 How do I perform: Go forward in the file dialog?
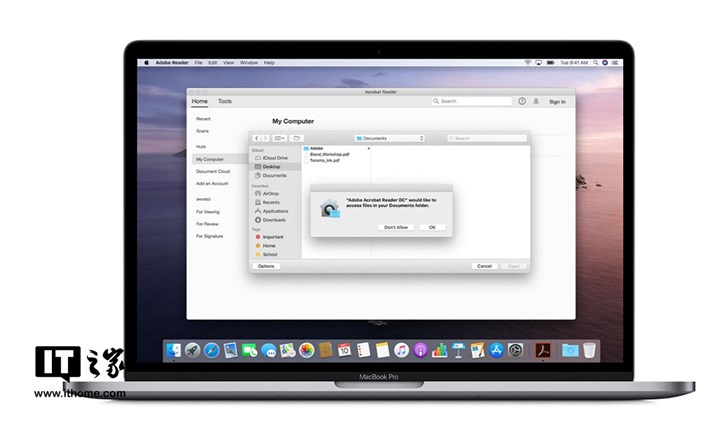pyautogui.click(x=265, y=138)
